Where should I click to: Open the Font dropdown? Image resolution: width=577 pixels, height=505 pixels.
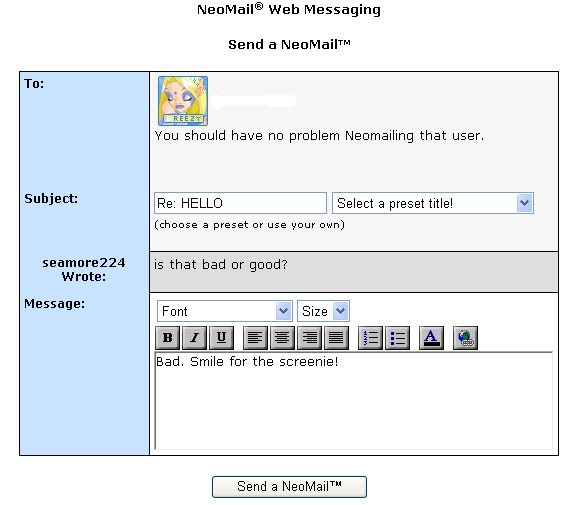coord(225,311)
